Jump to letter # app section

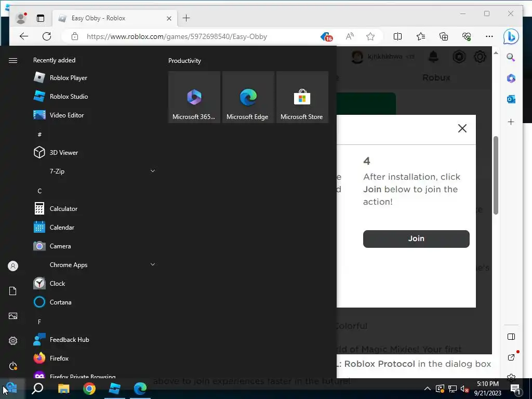coord(39,135)
